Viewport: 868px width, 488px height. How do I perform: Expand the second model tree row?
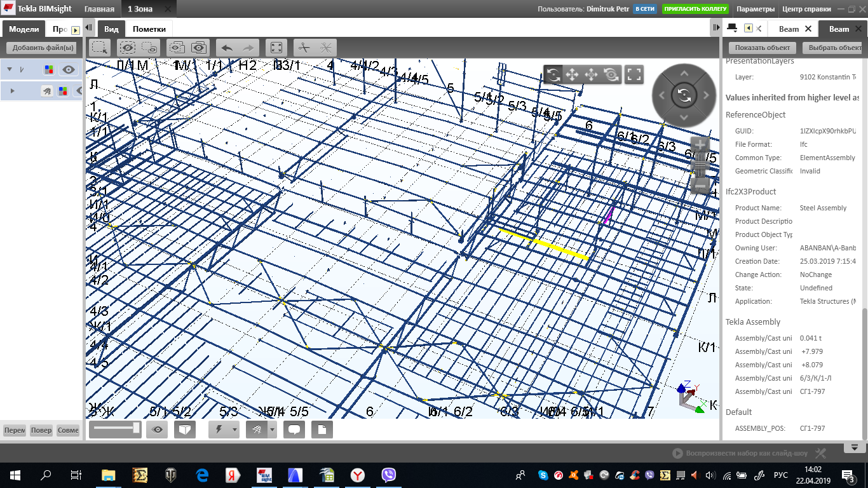pos(13,91)
